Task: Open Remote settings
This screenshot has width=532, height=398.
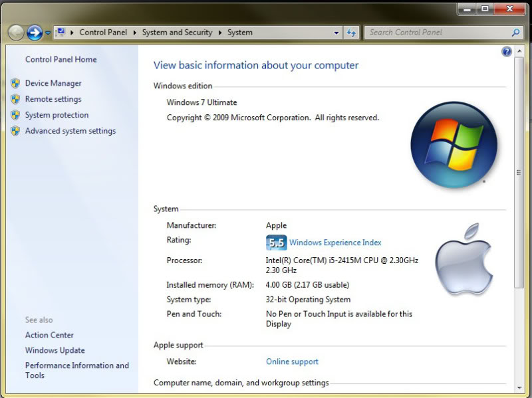Action: tap(53, 99)
